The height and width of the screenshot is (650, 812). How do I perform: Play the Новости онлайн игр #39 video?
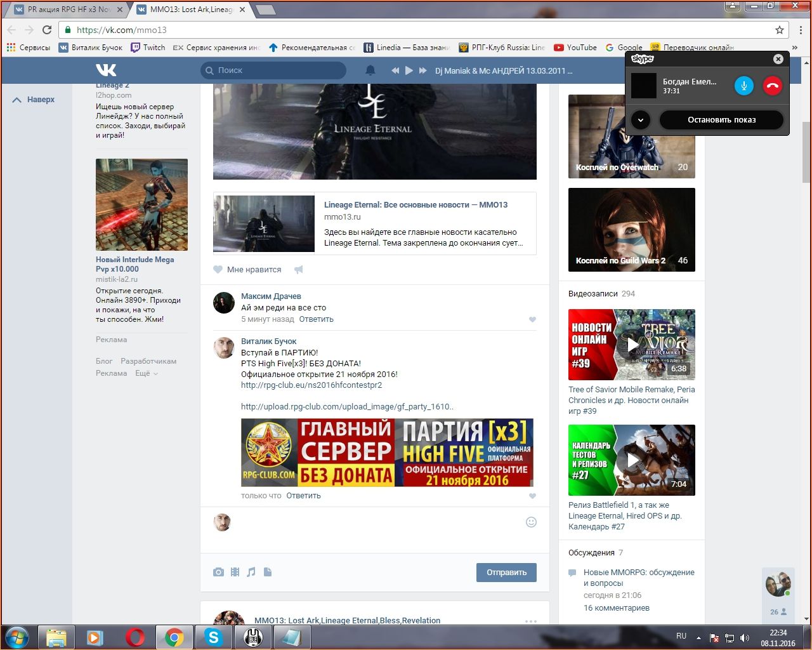coord(632,345)
